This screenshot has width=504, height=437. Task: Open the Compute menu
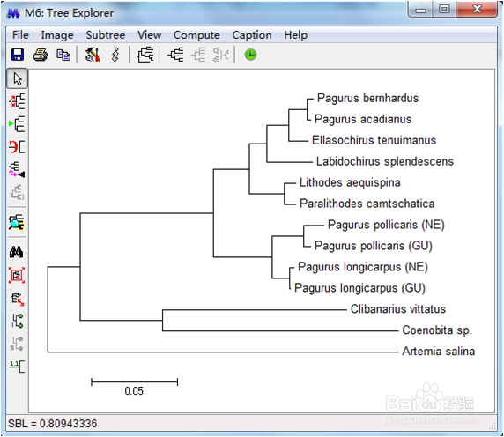(196, 35)
